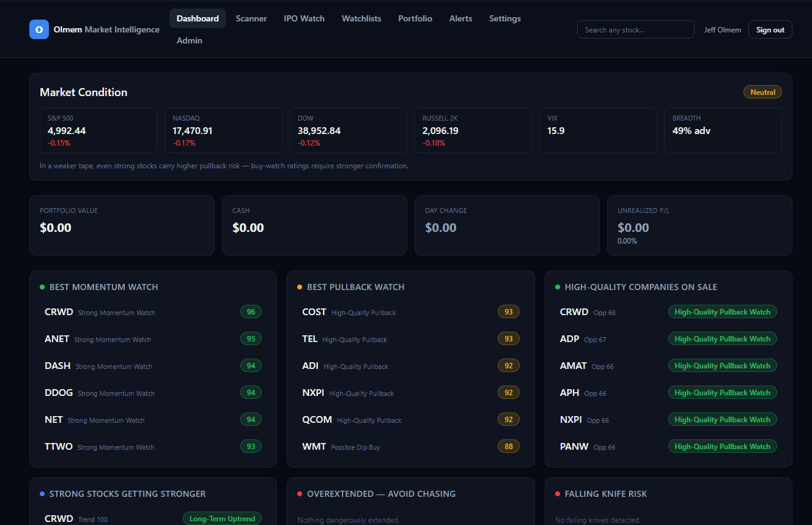Select the NASDAQ index card
This screenshot has height=525, width=812.
coord(223,130)
